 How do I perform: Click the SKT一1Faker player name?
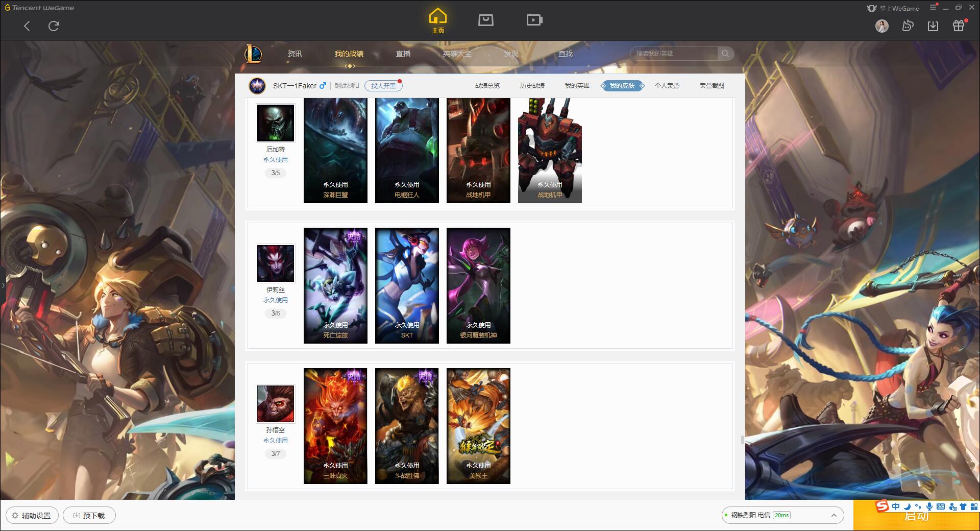pyautogui.click(x=295, y=86)
